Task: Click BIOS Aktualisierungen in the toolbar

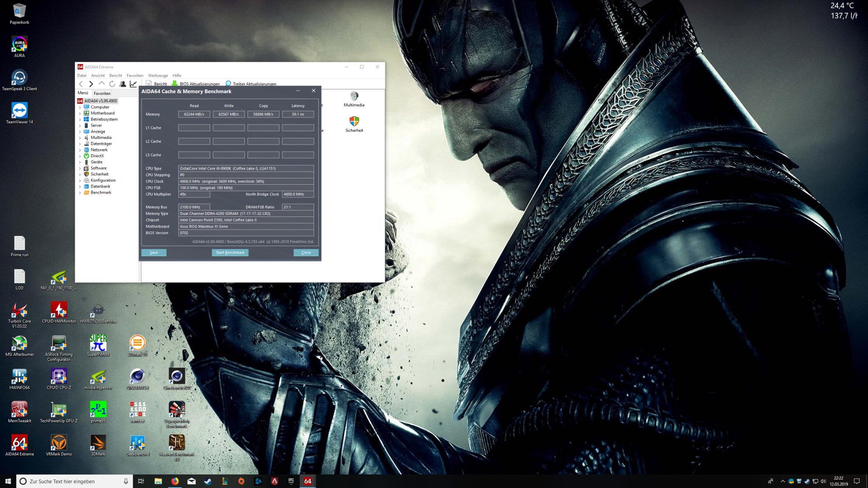Action: click(195, 84)
